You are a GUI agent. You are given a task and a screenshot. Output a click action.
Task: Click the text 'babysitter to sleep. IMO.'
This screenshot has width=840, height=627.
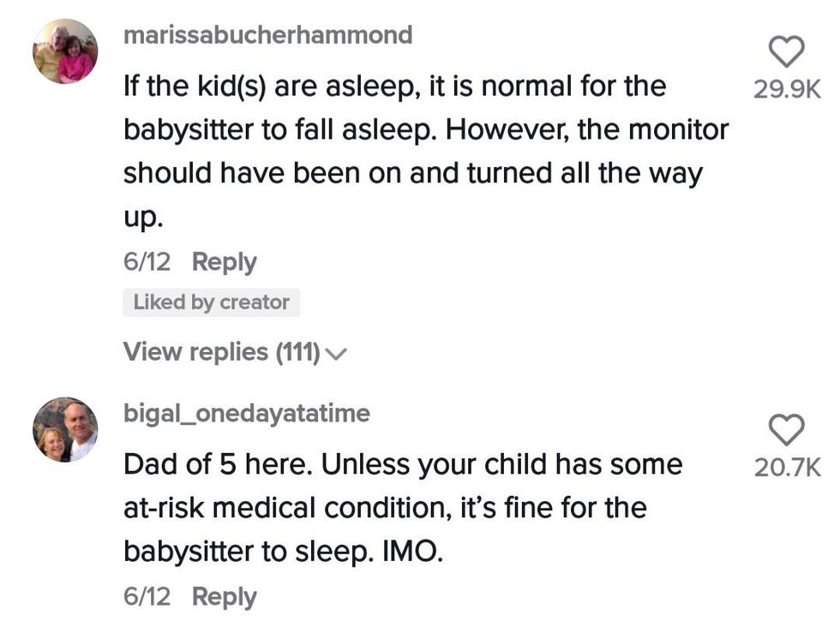point(283,552)
